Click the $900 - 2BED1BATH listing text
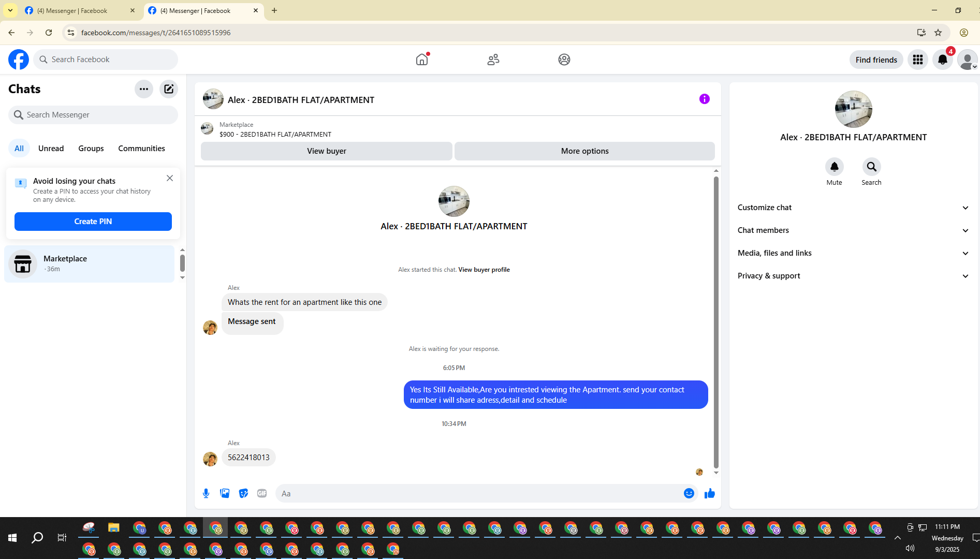The image size is (980, 559). [275, 135]
